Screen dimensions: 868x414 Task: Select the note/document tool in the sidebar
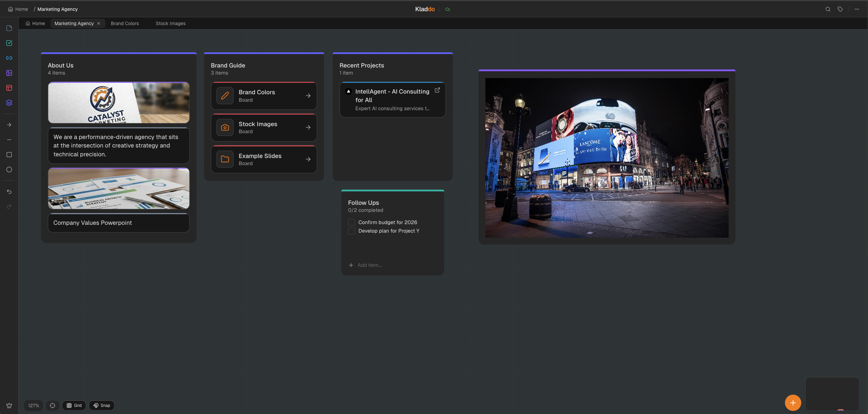coord(9,28)
